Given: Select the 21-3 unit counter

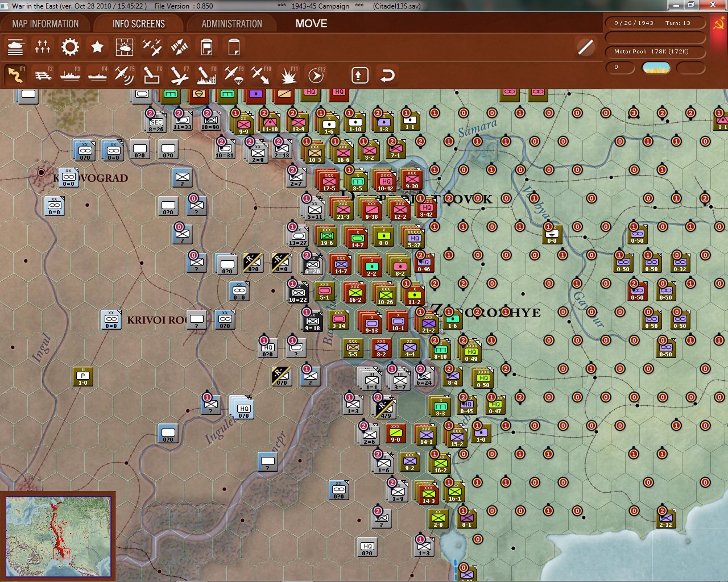Looking at the screenshot, I should (343, 209).
